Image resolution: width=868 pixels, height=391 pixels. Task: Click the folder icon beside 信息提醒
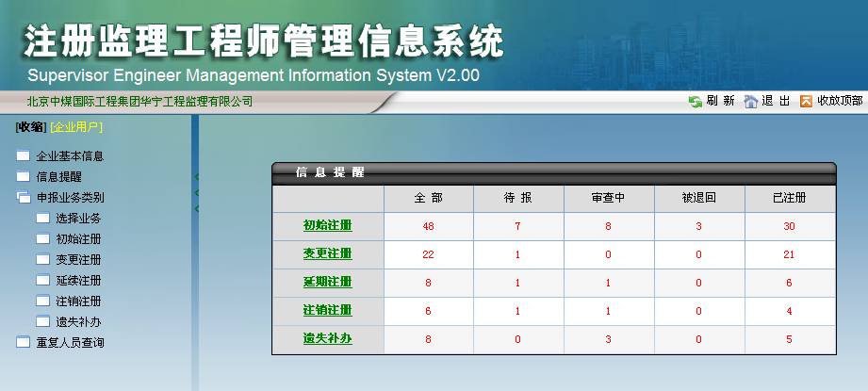pos(23,177)
